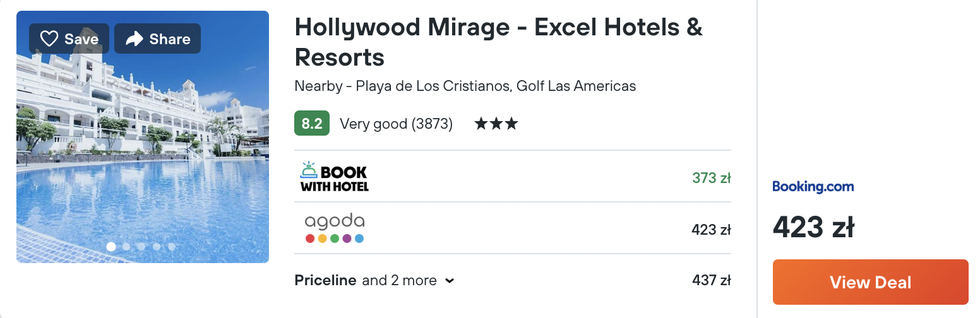Image resolution: width=980 pixels, height=318 pixels.
Task: Click the orange View Deal button
Action: tap(870, 282)
